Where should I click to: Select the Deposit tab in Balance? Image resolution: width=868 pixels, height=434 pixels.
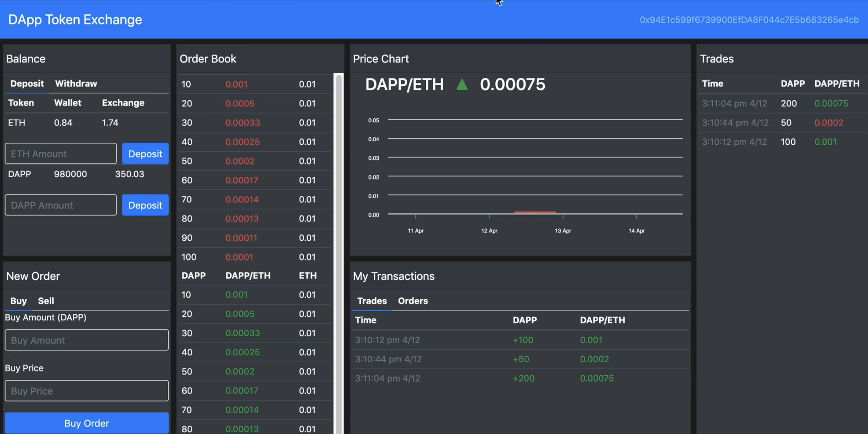[x=27, y=83]
